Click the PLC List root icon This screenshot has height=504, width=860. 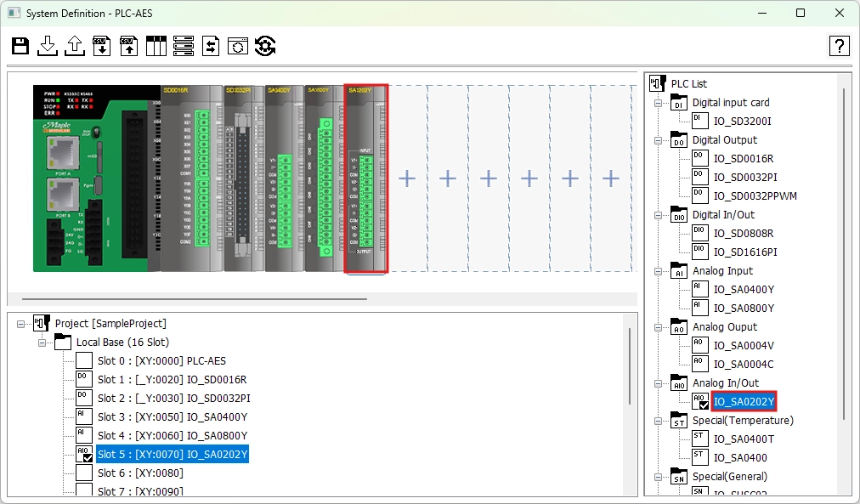click(657, 83)
